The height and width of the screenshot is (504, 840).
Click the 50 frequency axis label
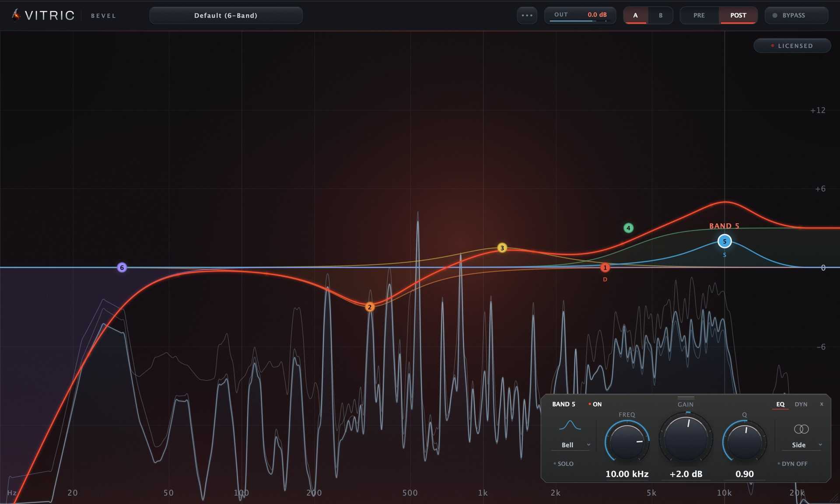(168, 493)
